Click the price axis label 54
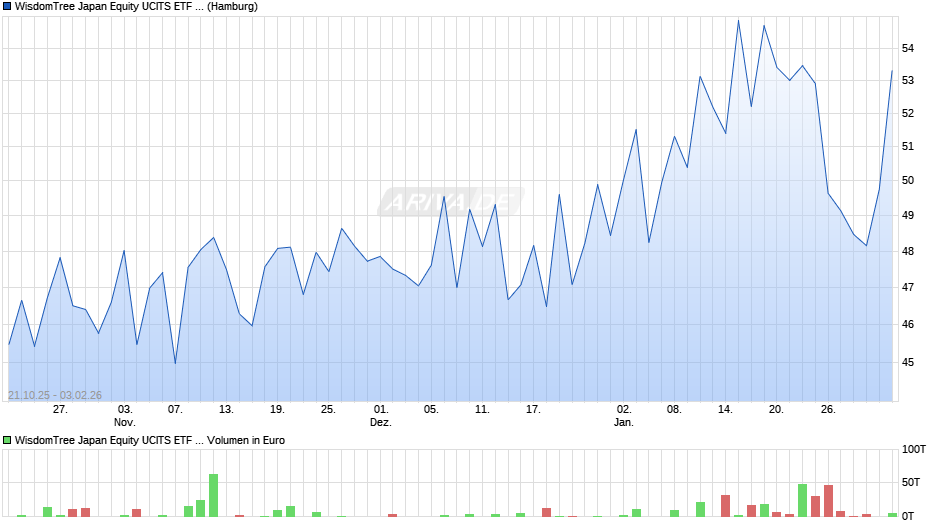940x526 pixels. 908,48
